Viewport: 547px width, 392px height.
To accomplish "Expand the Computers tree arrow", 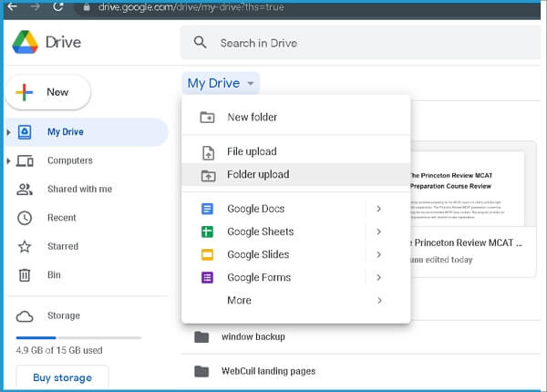I will click(9, 161).
